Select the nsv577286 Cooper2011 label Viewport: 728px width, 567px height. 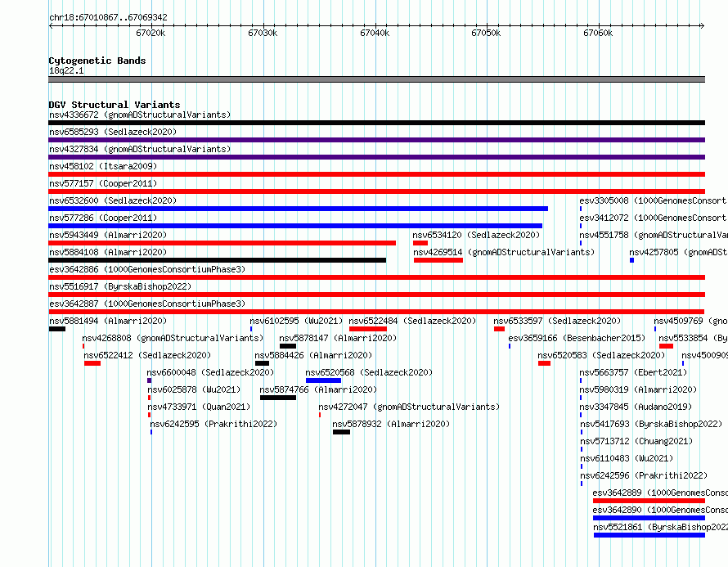tap(103, 218)
